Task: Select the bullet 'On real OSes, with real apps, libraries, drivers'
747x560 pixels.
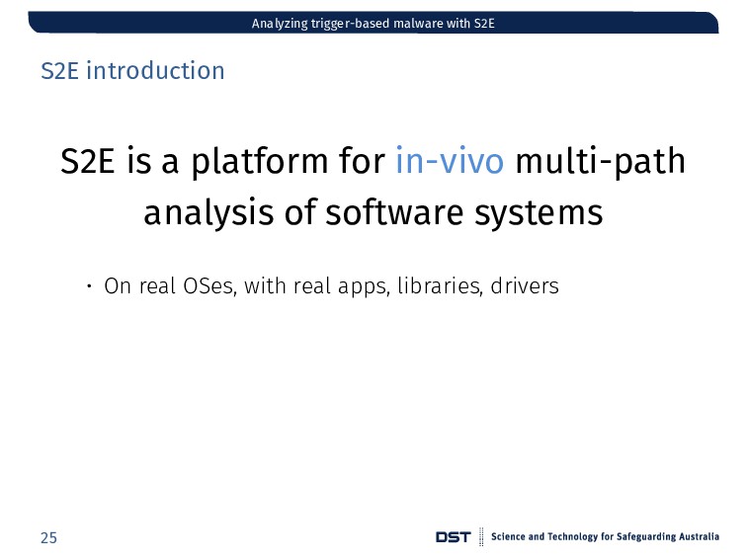Action: (x=331, y=286)
